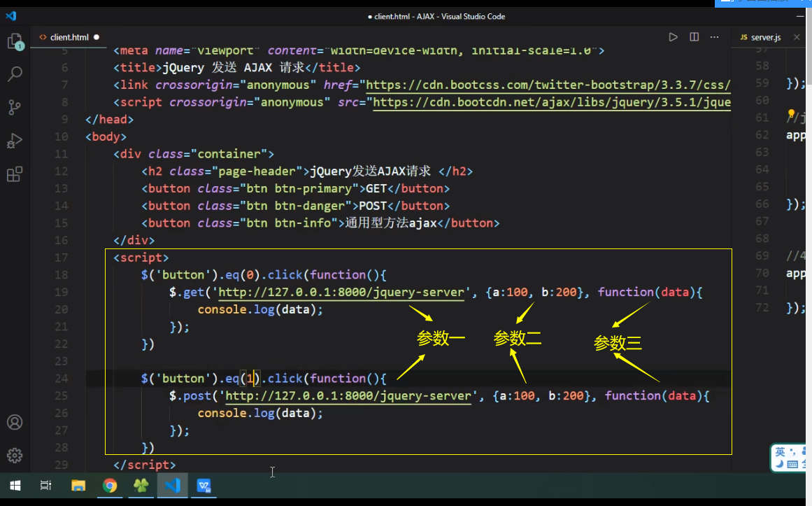Click line number 24 in the gutter

point(61,379)
